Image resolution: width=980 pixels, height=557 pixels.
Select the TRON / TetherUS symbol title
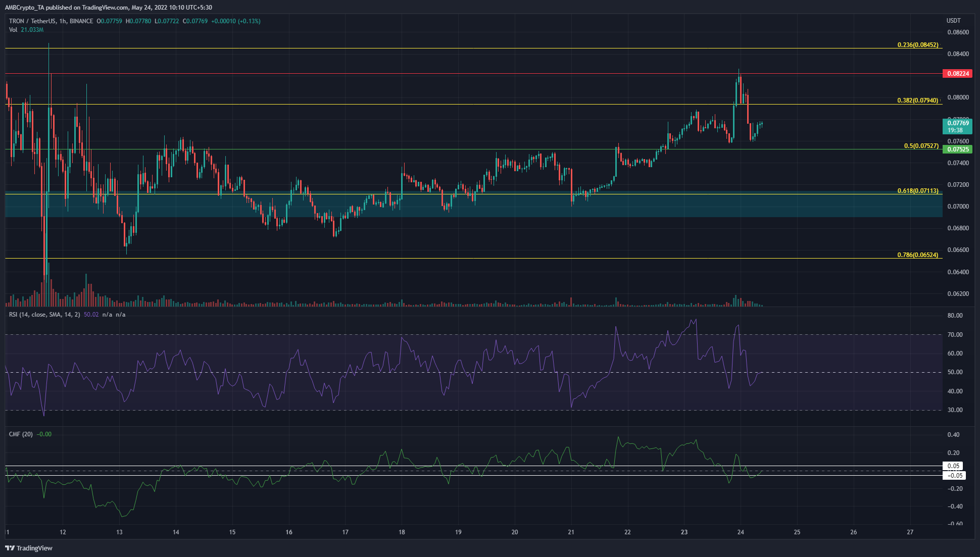click(32, 21)
